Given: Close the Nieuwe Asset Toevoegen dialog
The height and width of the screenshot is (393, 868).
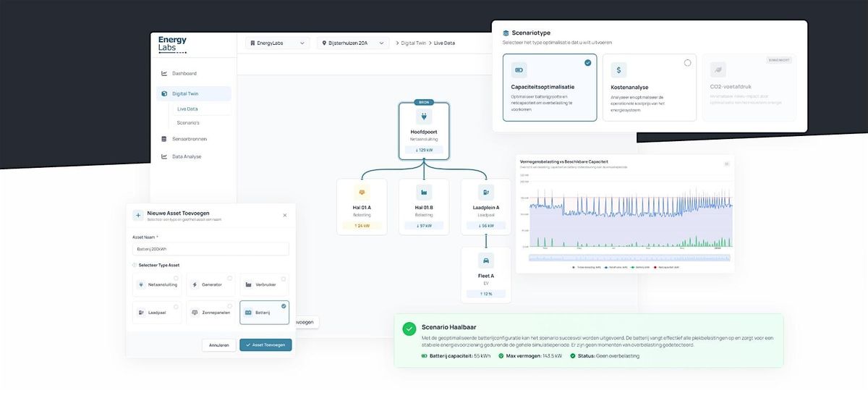Looking at the screenshot, I should [284, 215].
